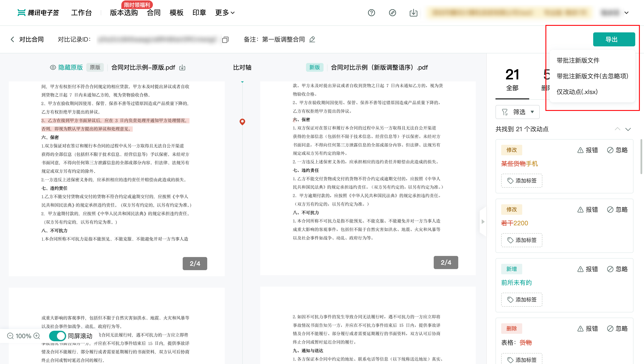This screenshot has width=644, height=364.
Task: Click the help question mark icon
Action: [371, 13]
